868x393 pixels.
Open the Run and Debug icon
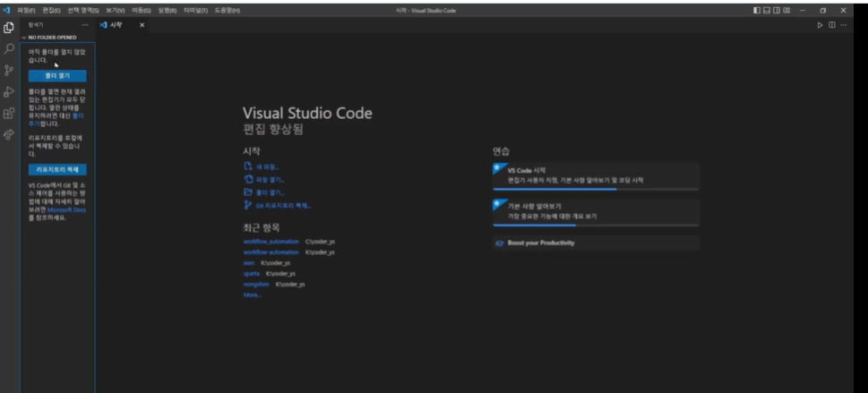click(9, 92)
